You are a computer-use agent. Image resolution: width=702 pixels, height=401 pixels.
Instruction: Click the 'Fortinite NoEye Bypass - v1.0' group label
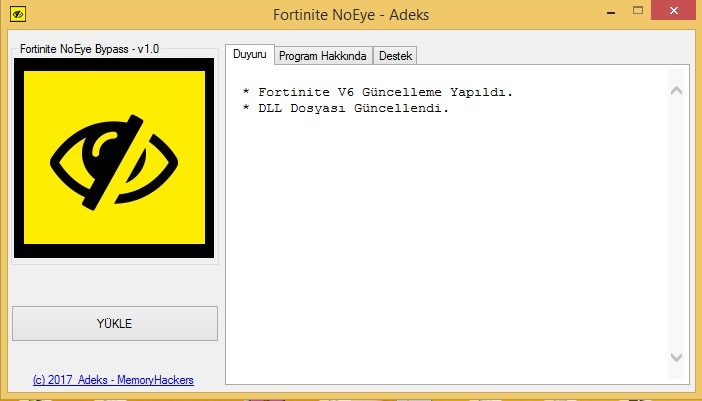[90, 49]
